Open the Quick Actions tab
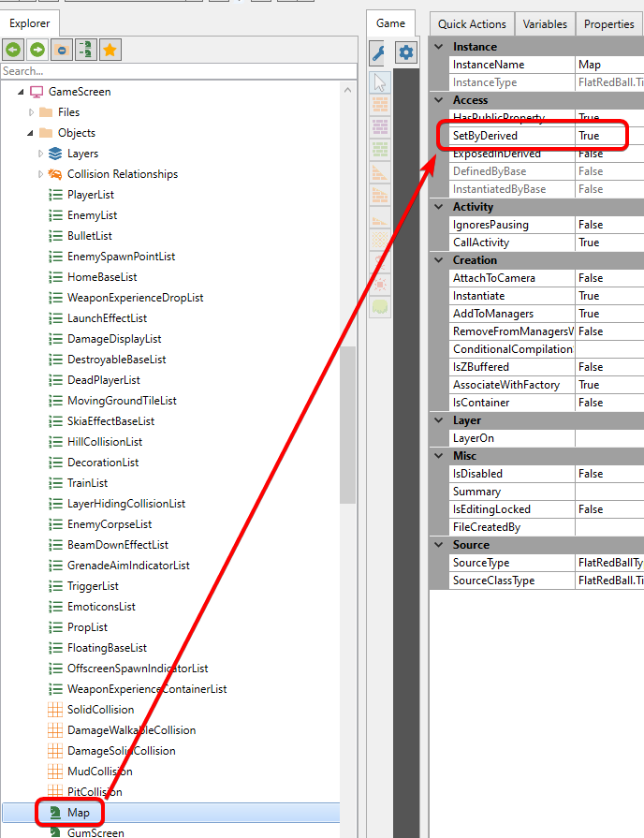 [x=472, y=24]
